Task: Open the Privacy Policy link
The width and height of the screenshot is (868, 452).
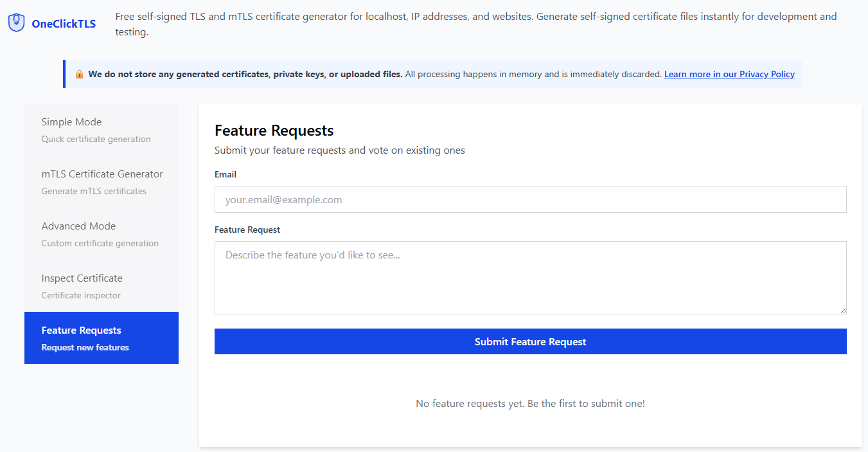Action: (x=729, y=74)
